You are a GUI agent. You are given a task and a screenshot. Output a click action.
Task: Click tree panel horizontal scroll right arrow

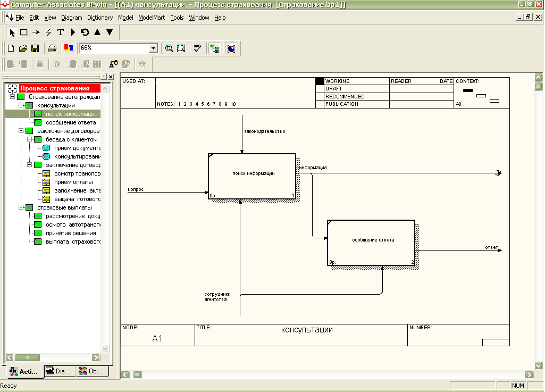tap(96, 357)
